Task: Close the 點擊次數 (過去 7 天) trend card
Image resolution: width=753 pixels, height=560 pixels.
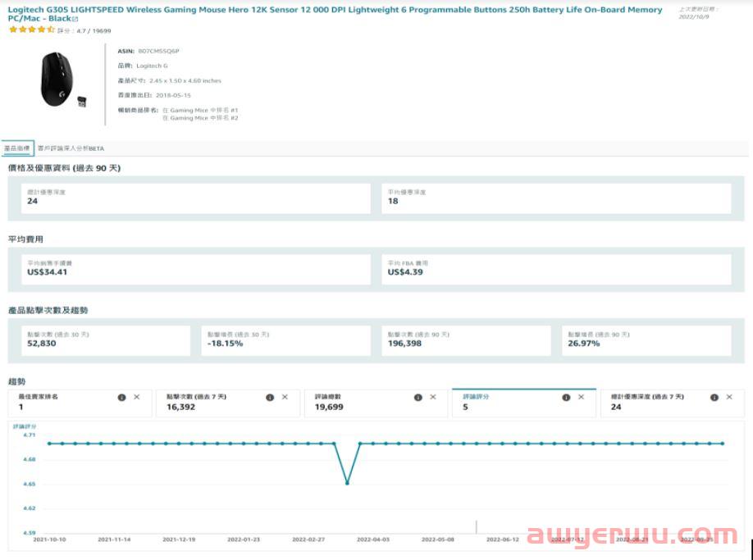Action: click(x=285, y=398)
